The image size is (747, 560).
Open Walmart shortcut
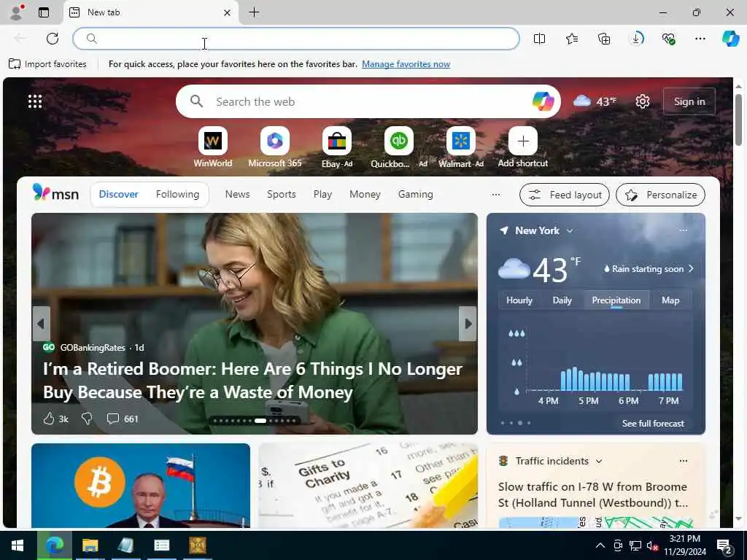click(461, 147)
